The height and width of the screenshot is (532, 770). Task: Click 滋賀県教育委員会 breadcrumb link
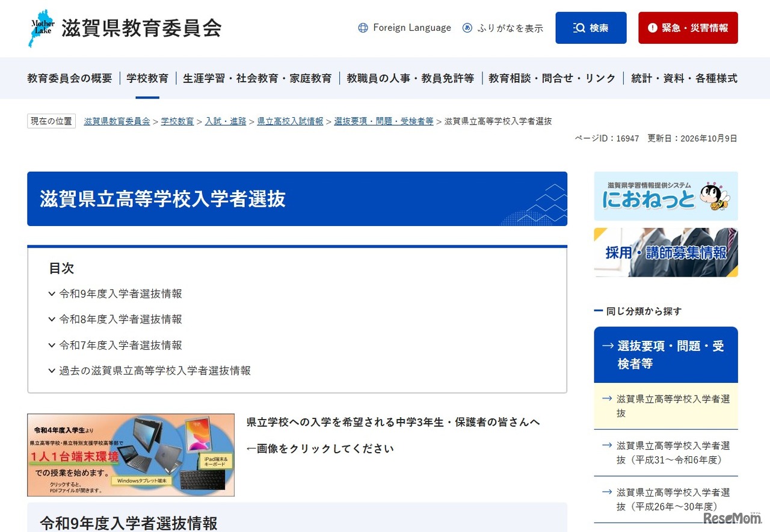coord(117,121)
